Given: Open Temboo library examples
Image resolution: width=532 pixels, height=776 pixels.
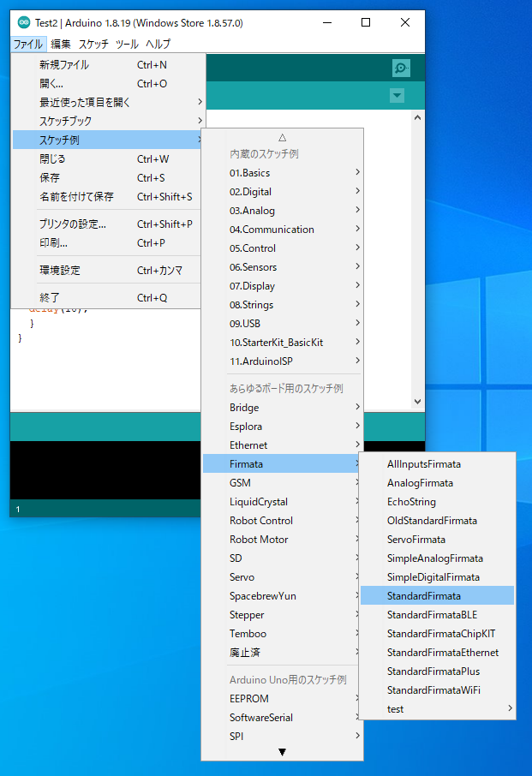Looking at the screenshot, I should pos(283,633).
